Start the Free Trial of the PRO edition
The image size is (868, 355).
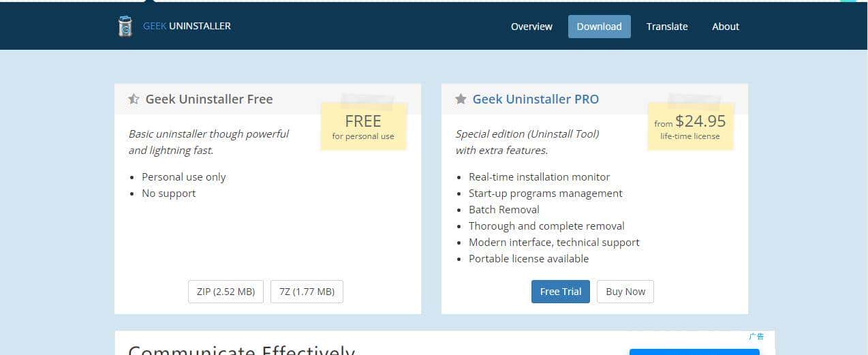pyautogui.click(x=561, y=292)
